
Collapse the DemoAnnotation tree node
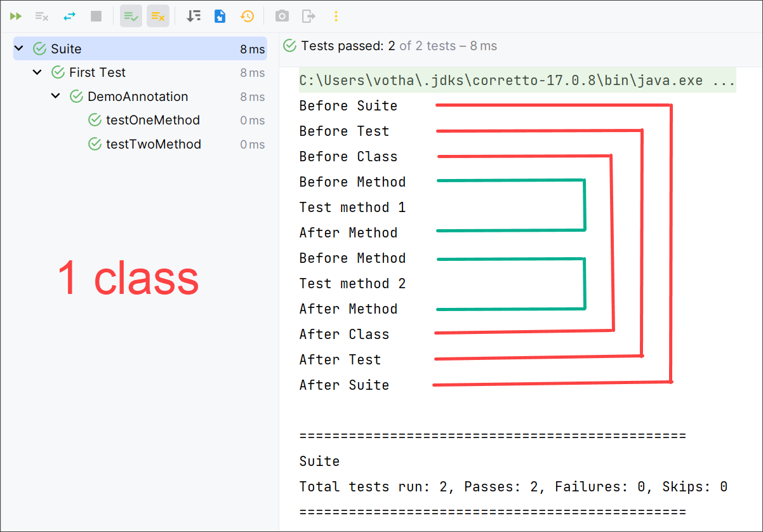(x=56, y=96)
